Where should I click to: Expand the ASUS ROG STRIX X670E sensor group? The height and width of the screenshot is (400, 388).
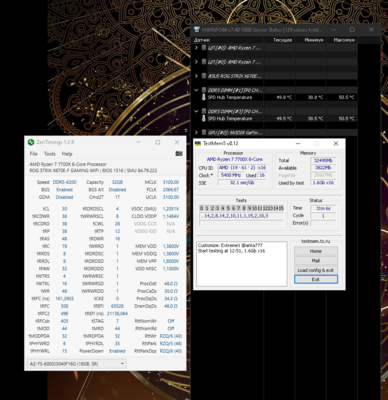pyautogui.click(x=196, y=76)
